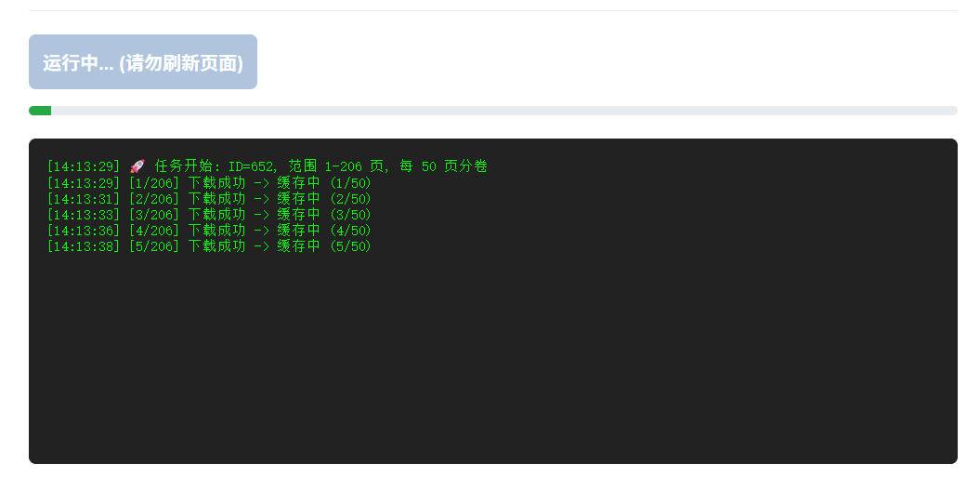Click 缓存中 on the [4/206] line

(298, 231)
